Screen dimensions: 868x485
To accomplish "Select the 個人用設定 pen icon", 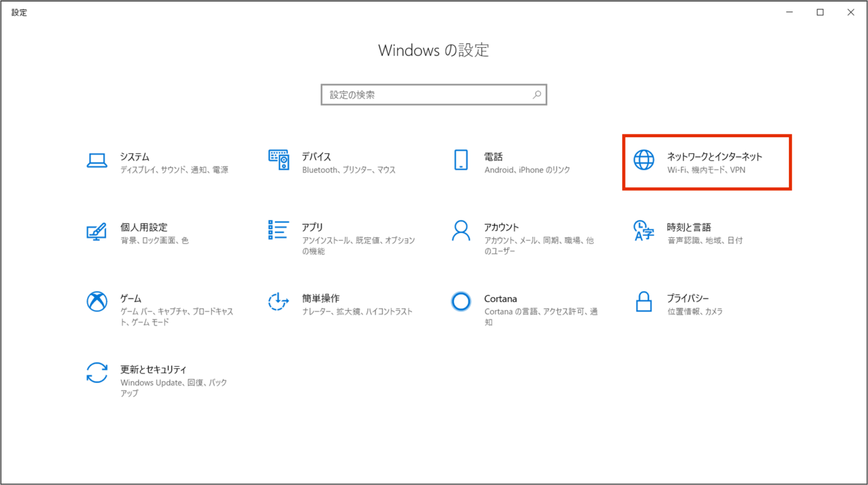I will [x=97, y=231].
